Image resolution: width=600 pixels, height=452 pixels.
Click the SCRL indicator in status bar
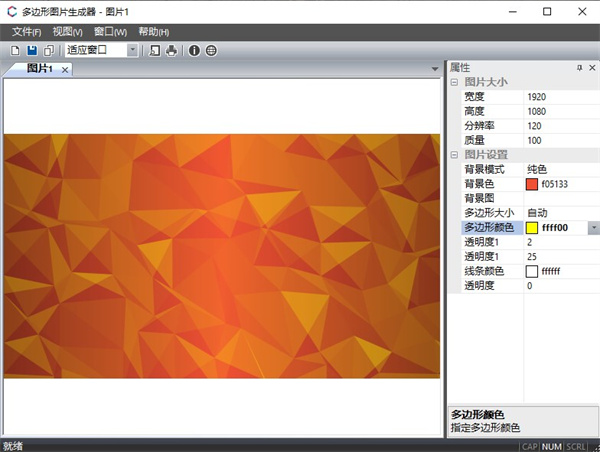click(576, 447)
